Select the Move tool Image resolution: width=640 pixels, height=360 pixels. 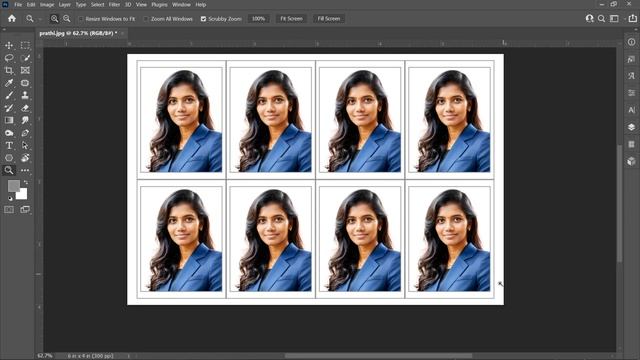point(9,45)
